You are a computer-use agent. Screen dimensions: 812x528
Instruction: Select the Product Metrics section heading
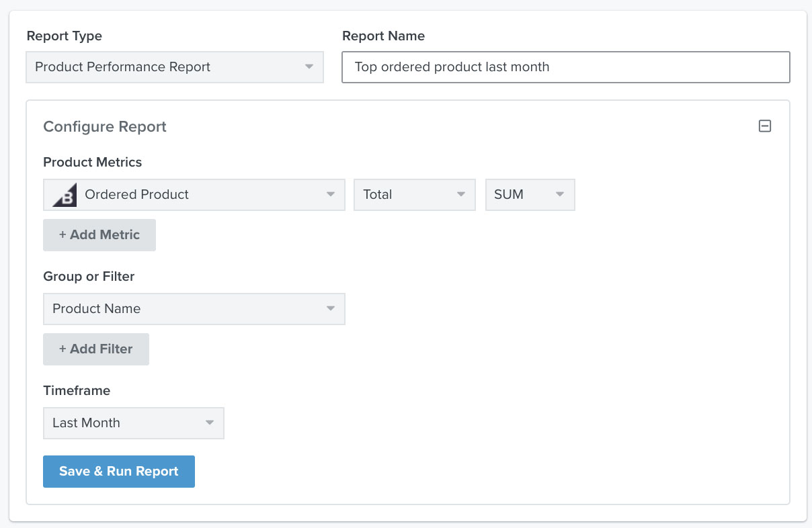pyautogui.click(x=92, y=162)
